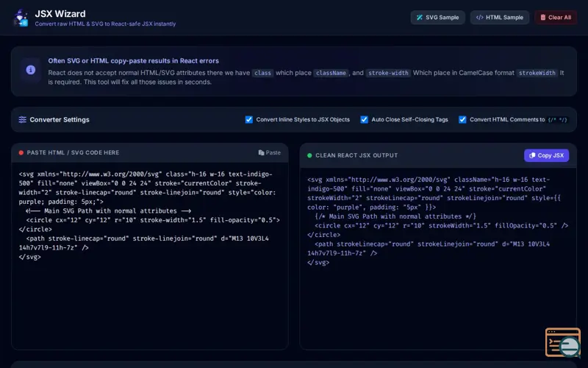Image resolution: width=588 pixels, height=368 pixels.
Task: Click the 'className' code chip in the notice
Action: 331,73
